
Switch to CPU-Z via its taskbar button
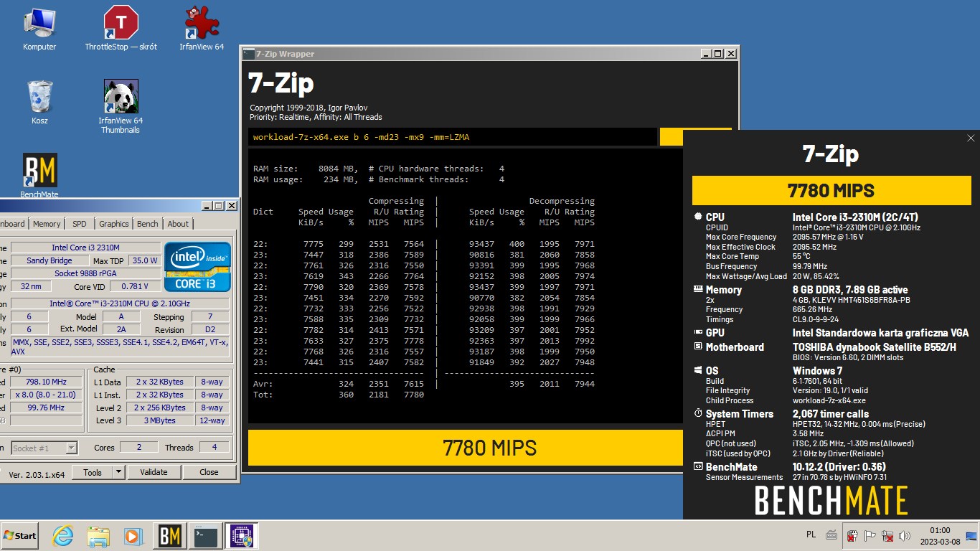241,536
